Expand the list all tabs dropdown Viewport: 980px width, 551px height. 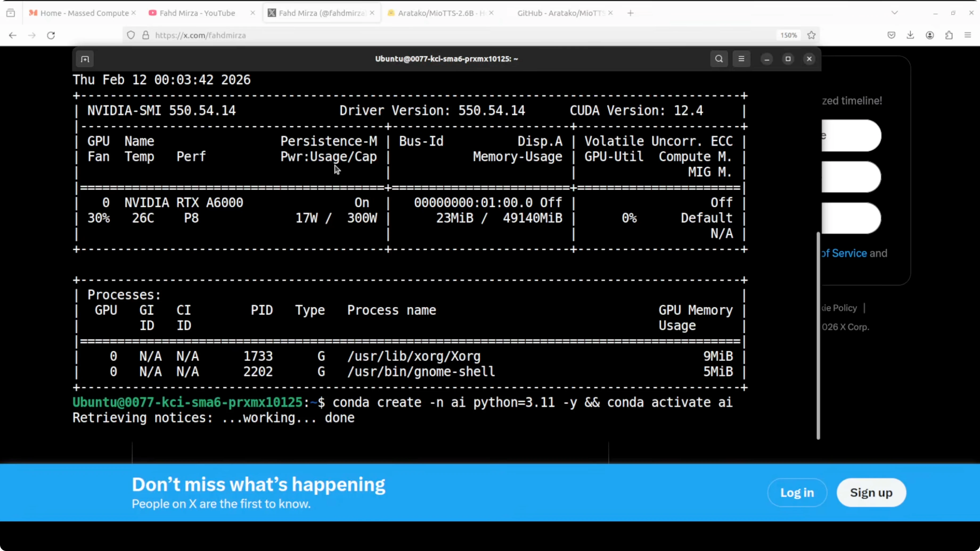(x=895, y=13)
